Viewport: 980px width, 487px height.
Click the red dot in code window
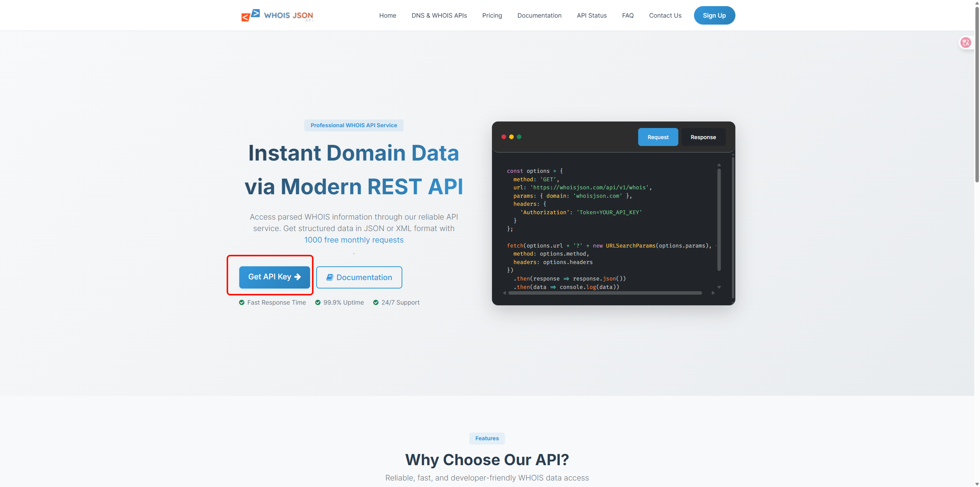point(504,137)
